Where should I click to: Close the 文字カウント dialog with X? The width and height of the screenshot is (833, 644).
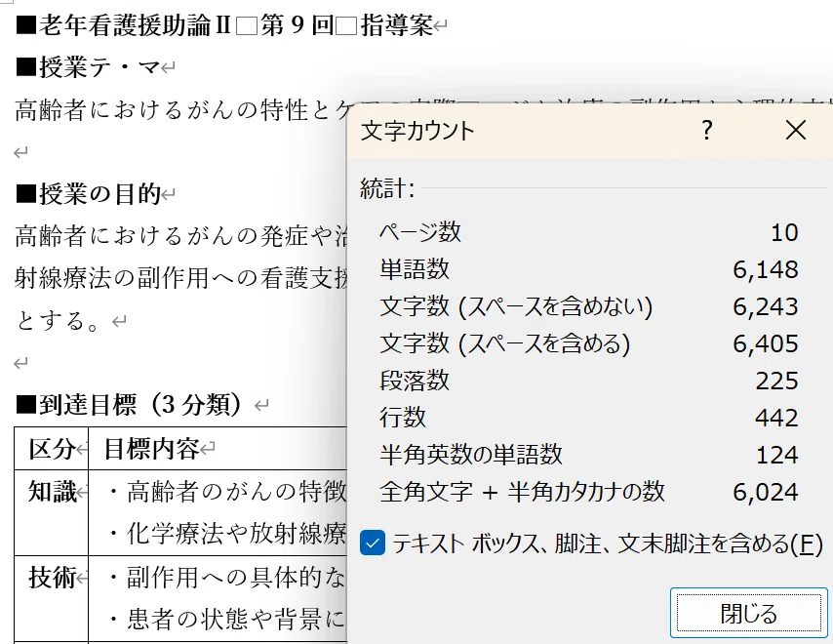(x=796, y=131)
